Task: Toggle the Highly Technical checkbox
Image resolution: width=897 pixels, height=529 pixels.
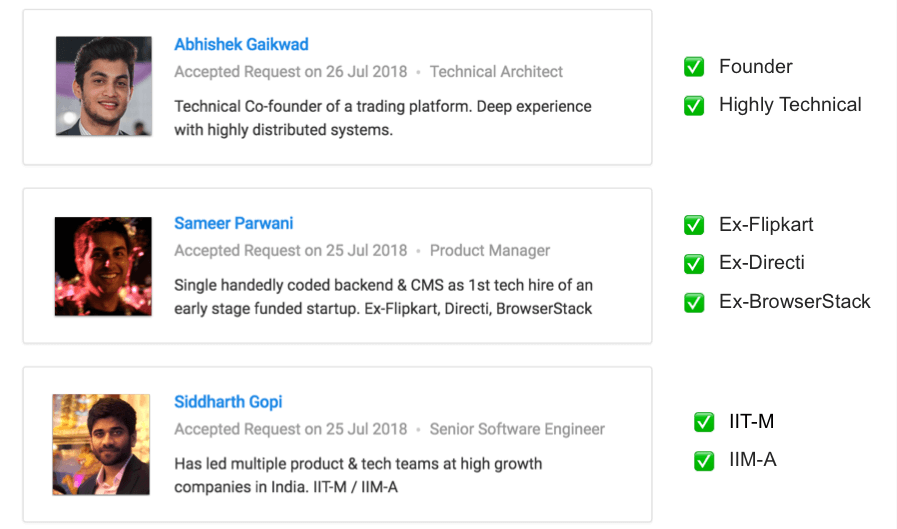Action: 694,105
